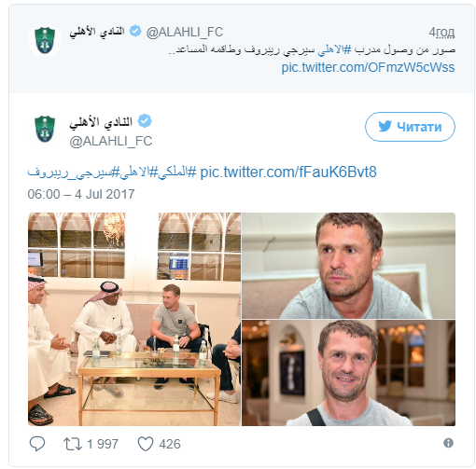The height and width of the screenshot is (469, 476).
Task: Click verified badge next to embedded tweet name
Action: pos(145,121)
